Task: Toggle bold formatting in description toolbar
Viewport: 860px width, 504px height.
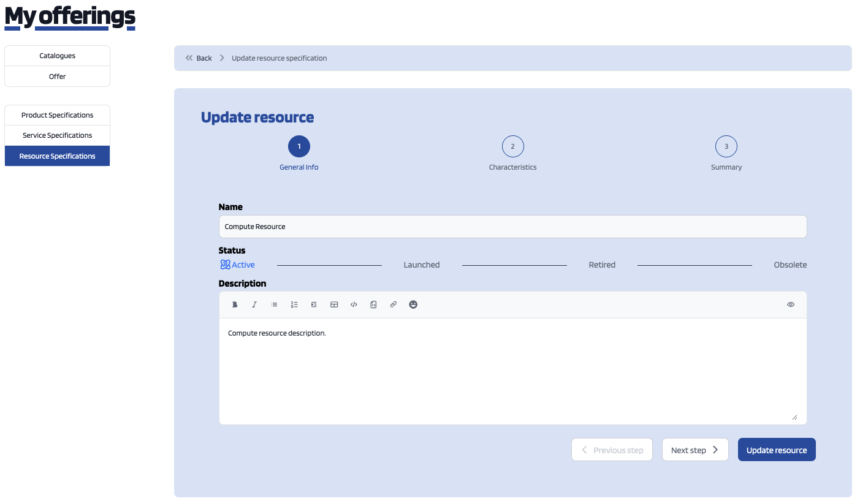Action: (x=235, y=304)
